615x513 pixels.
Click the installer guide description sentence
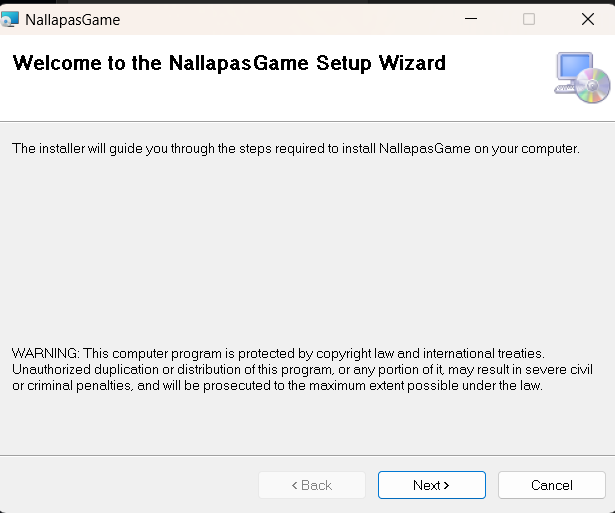pos(295,148)
